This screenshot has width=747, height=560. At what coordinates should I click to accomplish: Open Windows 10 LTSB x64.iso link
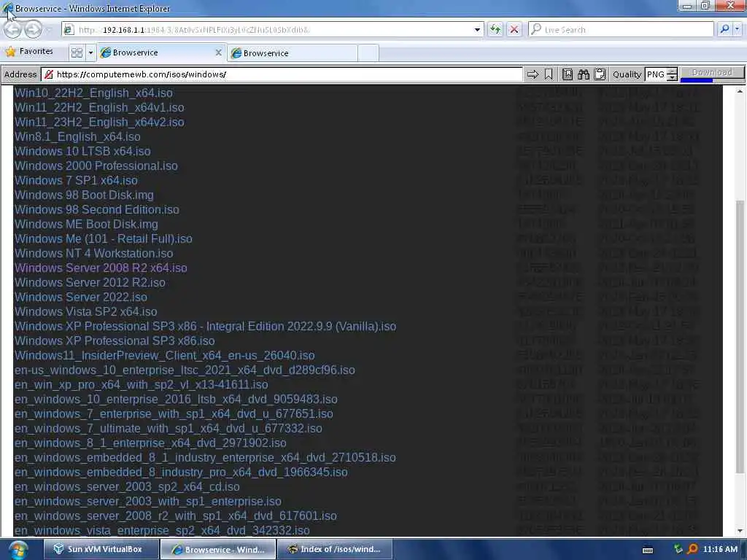pyautogui.click(x=82, y=152)
